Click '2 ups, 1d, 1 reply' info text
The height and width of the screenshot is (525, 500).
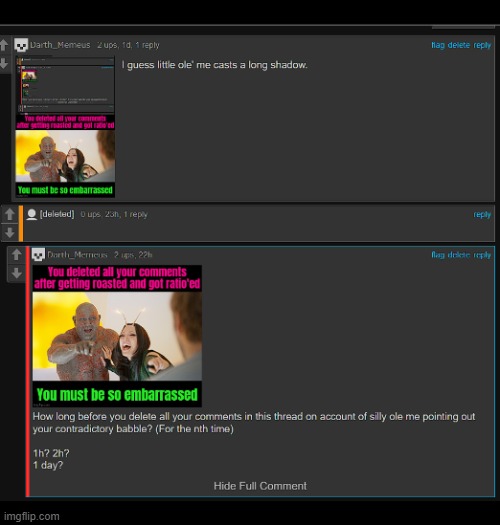click(x=128, y=45)
